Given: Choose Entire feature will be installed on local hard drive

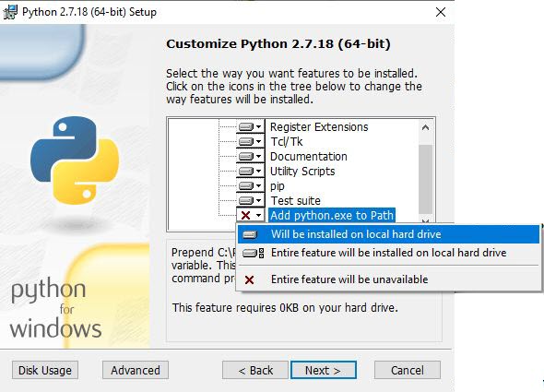Looking at the screenshot, I should [388, 253].
